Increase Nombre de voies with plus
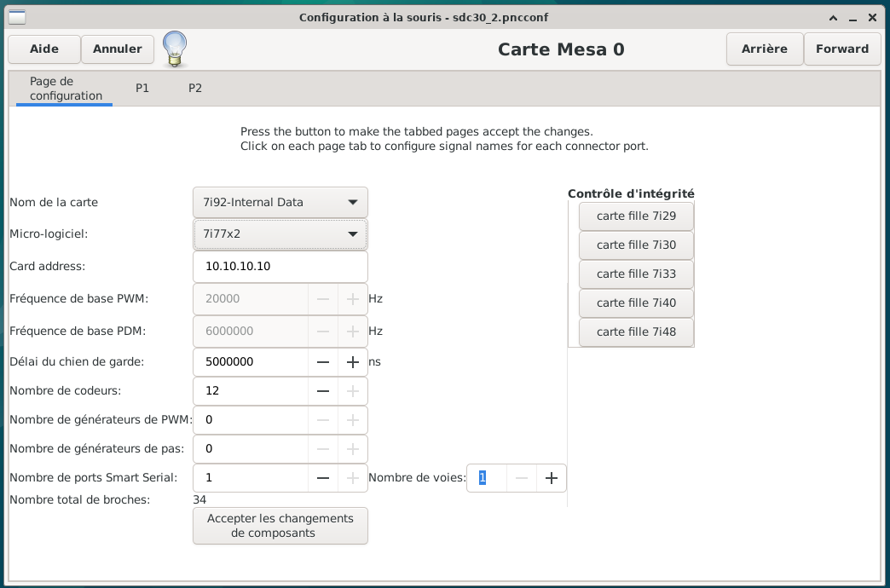890x588 pixels. click(x=552, y=478)
